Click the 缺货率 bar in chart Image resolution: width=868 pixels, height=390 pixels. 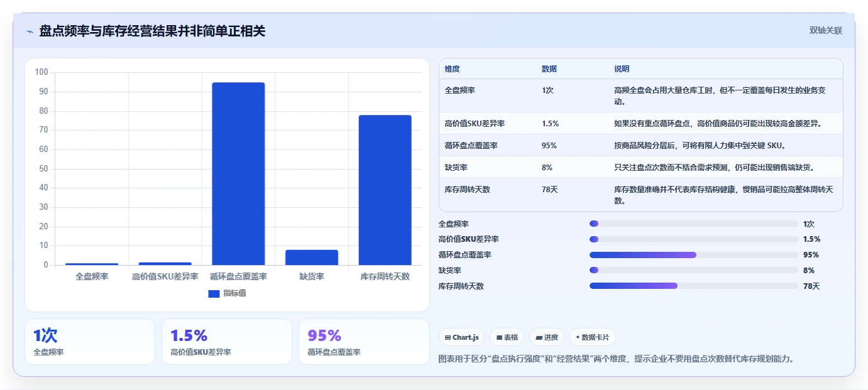[312, 257]
